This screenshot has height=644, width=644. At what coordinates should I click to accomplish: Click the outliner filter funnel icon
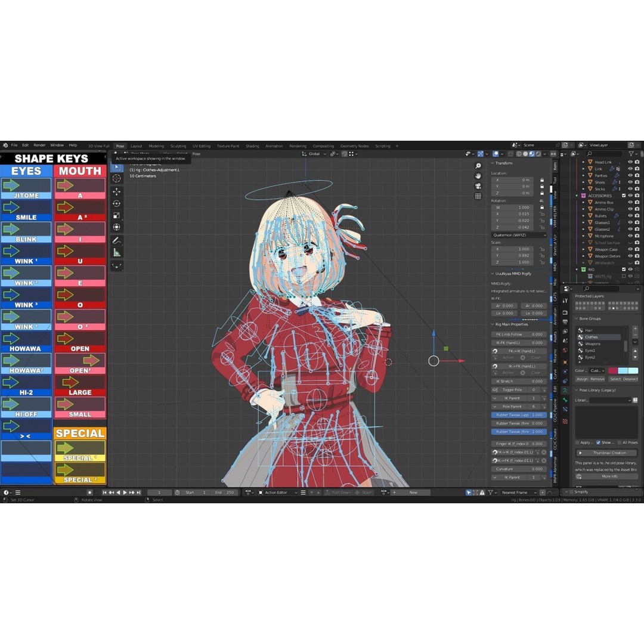coord(631,154)
